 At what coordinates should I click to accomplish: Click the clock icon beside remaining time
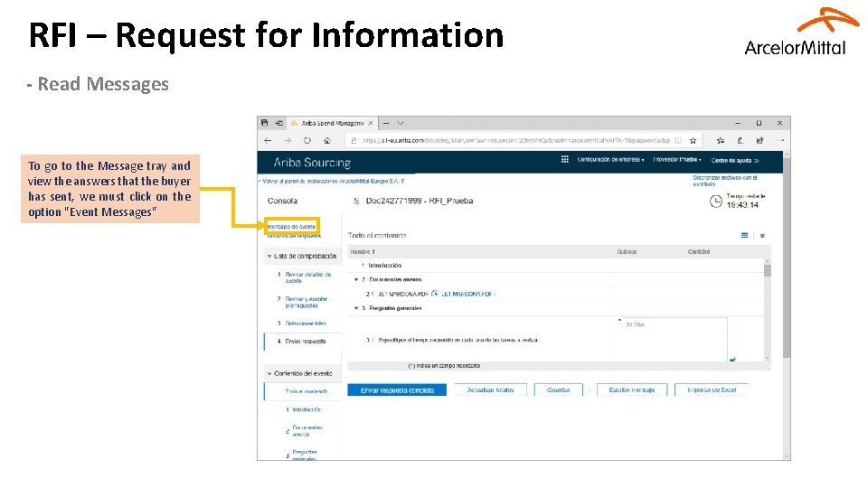point(716,202)
